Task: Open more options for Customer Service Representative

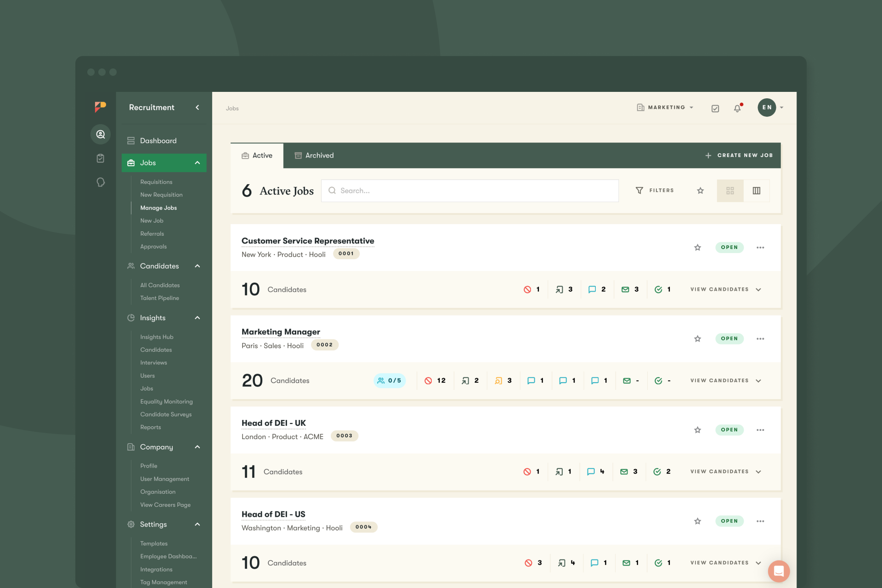Action: tap(760, 248)
